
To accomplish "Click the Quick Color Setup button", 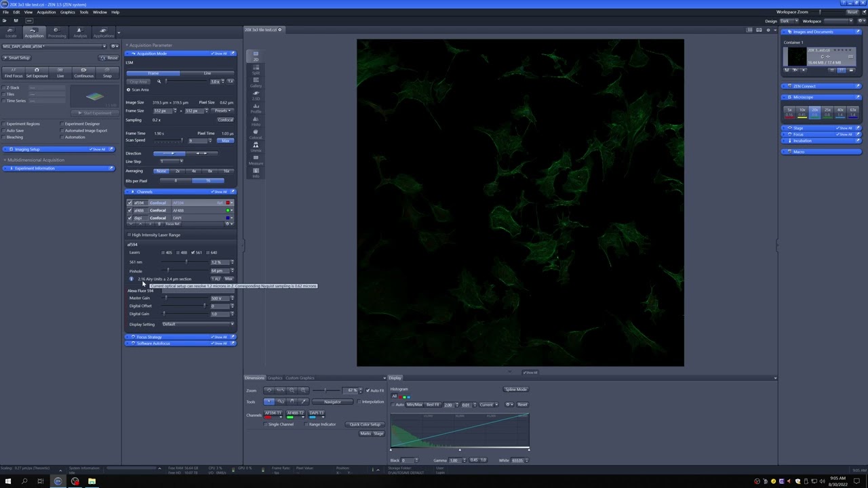I will coord(365,424).
